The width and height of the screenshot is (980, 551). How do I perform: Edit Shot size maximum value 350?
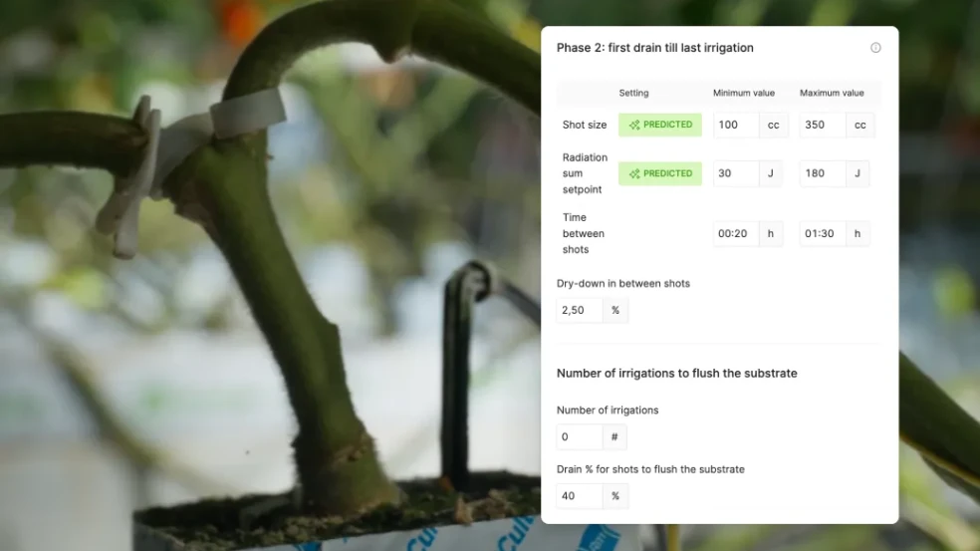pos(823,125)
